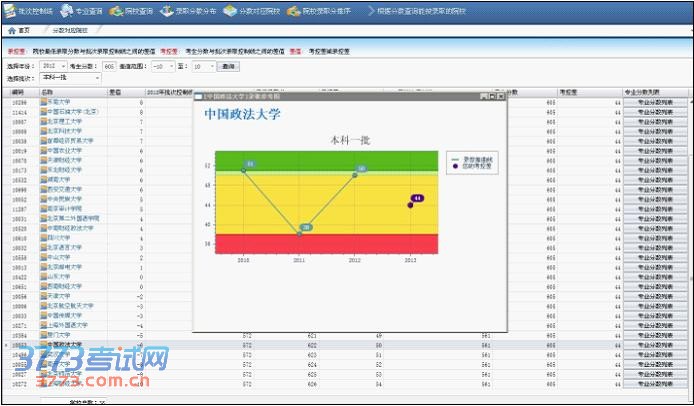
Task: Open the lower bound -10 range dropdown
Action: tap(161, 66)
